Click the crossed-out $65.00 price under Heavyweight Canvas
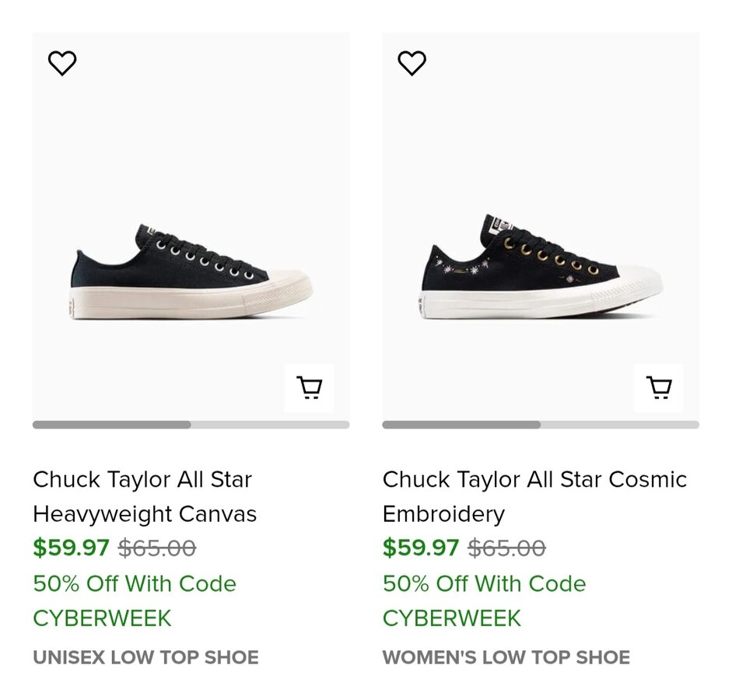 point(157,548)
